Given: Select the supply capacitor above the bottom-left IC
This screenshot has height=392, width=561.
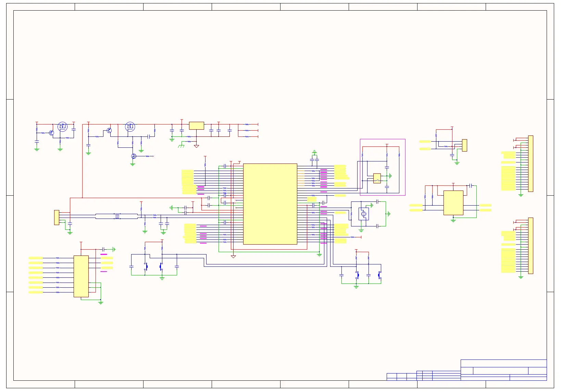Looking at the screenshot, I should coord(103,250).
